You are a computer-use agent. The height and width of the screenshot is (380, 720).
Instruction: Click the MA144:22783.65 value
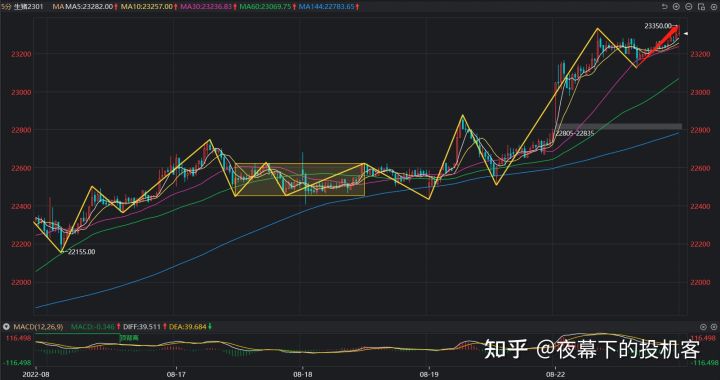(x=326, y=7)
